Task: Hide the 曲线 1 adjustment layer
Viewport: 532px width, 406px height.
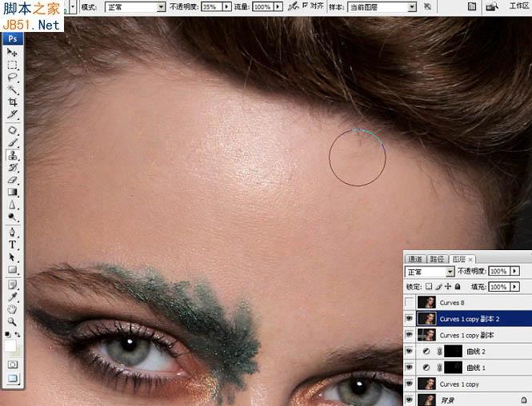Action: [410, 368]
